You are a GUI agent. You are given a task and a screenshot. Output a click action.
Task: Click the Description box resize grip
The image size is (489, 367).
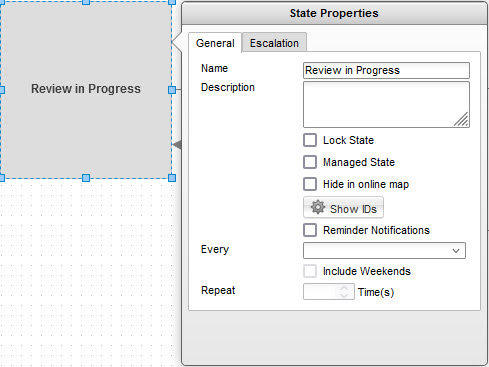[x=461, y=119]
